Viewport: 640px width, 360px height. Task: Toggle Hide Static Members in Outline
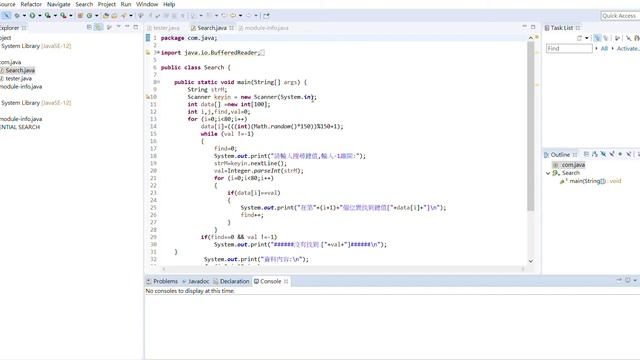coord(612,154)
